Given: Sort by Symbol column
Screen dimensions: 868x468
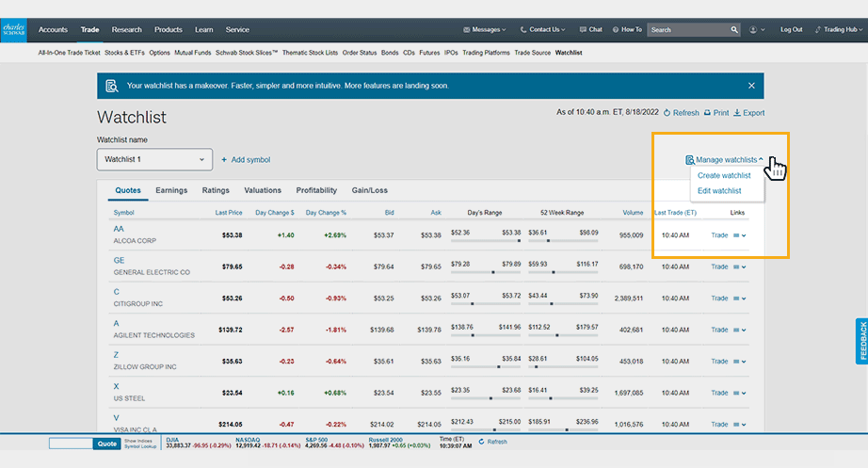Looking at the screenshot, I should (x=124, y=213).
